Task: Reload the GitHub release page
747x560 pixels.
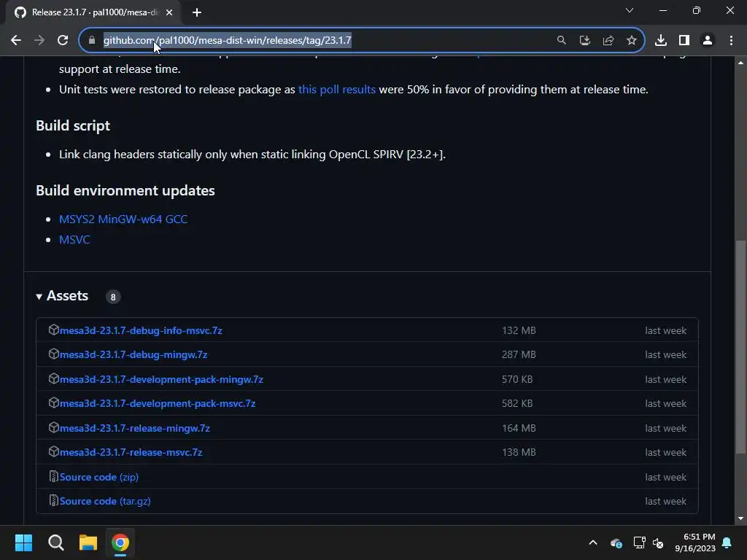Action: [63, 41]
